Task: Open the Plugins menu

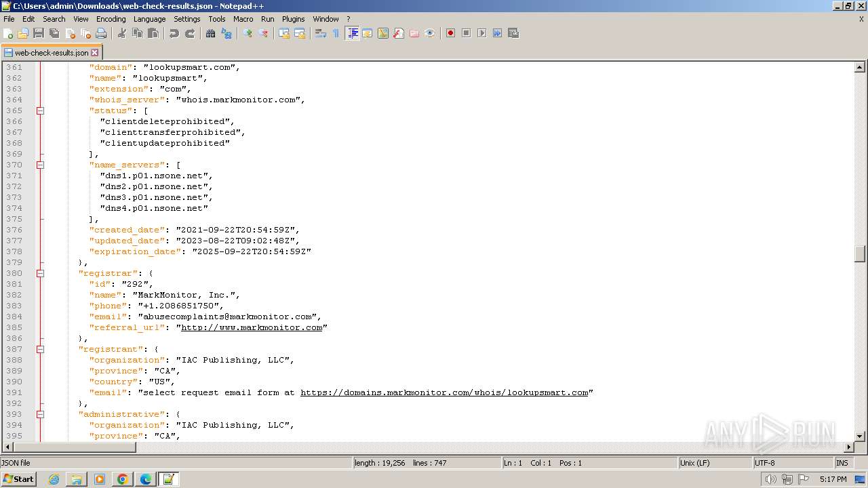Action: pyautogui.click(x=293, y=19)
